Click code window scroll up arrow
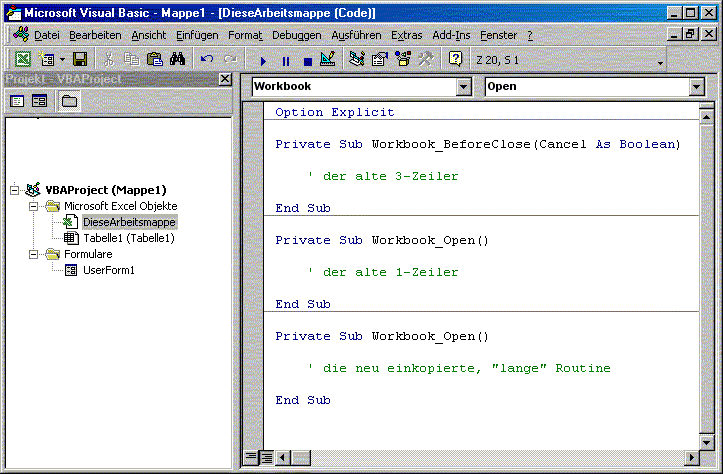The image size is (723, 474). pos(706,117)
